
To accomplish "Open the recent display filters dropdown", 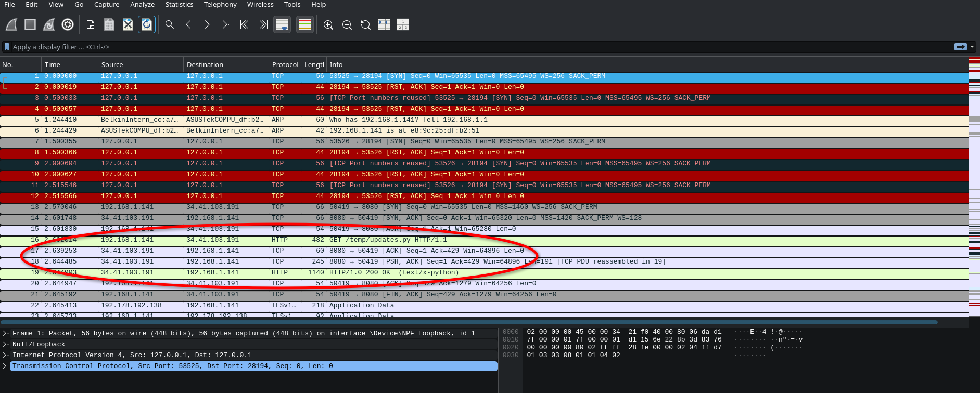I will click(972, 47).
